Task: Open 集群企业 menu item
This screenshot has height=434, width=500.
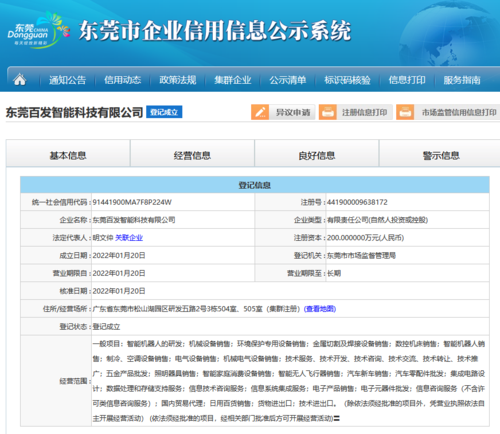Action: [x=233, y=80]
